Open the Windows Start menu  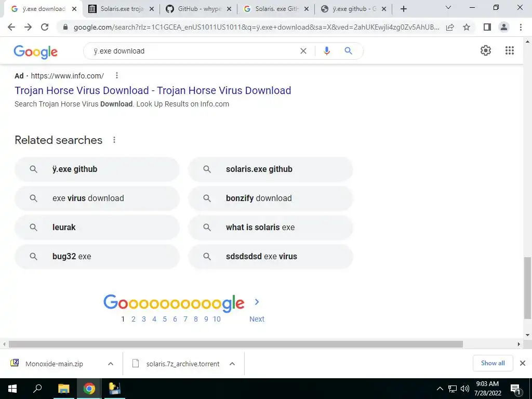pyautogui.click(x=12, y=389)
